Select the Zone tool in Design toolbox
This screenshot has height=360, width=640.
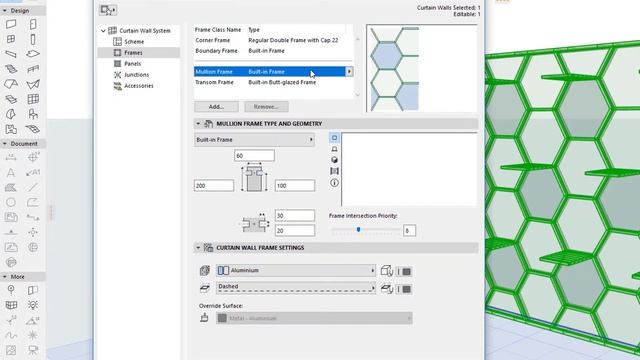coord(11,129)
